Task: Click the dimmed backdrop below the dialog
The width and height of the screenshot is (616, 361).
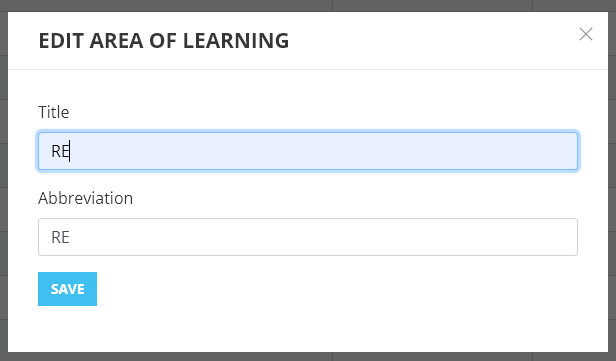Action: point(308,357)
